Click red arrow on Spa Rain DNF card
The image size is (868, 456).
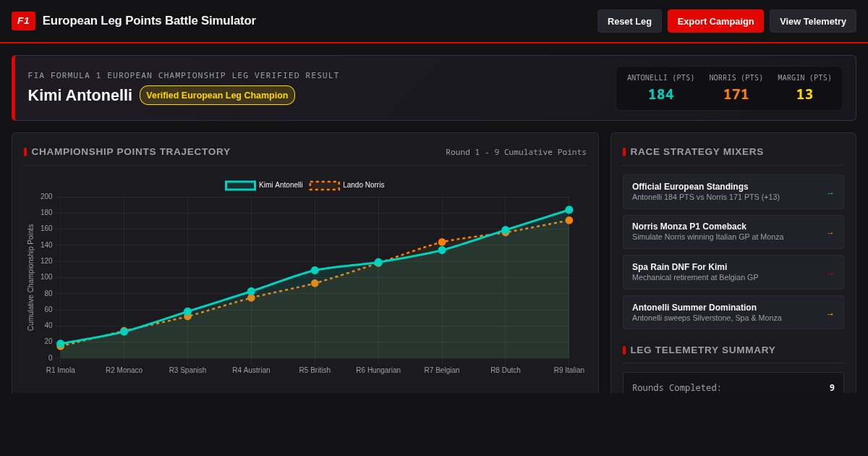tap(830, 273)
